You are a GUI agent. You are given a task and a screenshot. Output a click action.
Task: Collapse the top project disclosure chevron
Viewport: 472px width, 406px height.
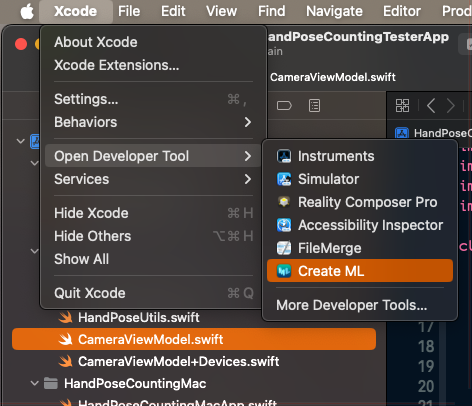(21, 141)
